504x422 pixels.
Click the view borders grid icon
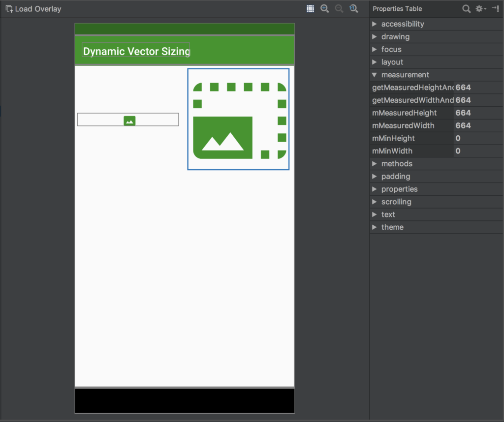tap(310, 8)
